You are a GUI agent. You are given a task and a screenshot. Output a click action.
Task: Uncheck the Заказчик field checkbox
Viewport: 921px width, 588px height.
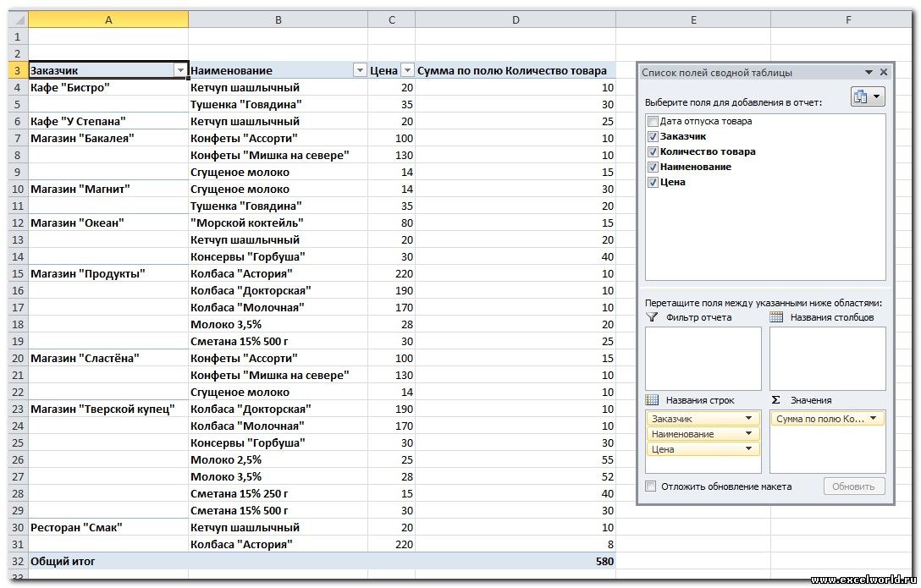pyautogui.click(x=653, y=137)
